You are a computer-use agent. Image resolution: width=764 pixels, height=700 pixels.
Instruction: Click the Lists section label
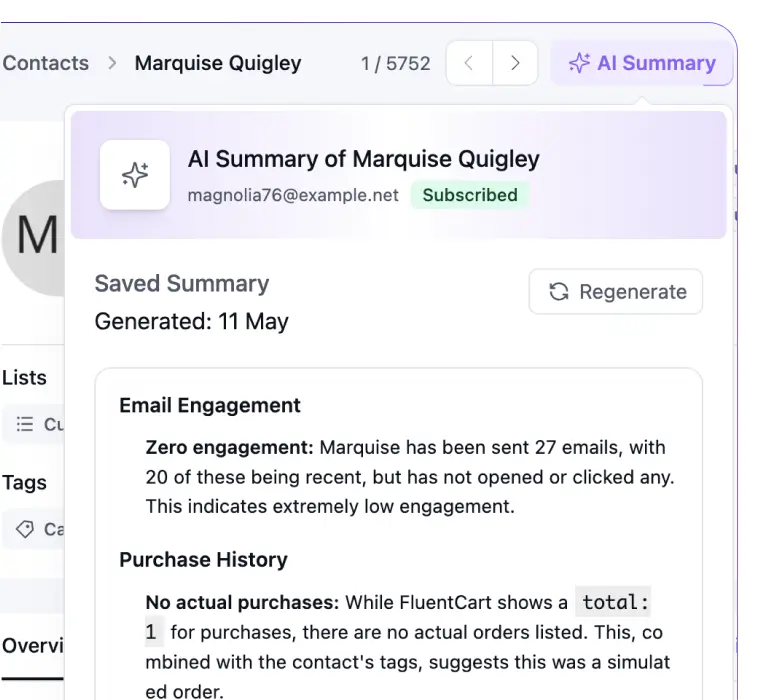(24, 378)
